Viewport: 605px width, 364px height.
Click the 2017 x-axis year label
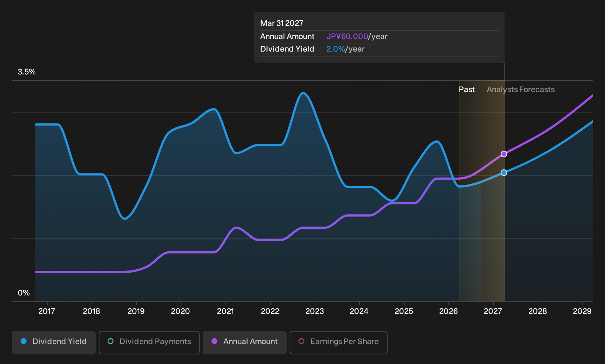click(47, 311)
